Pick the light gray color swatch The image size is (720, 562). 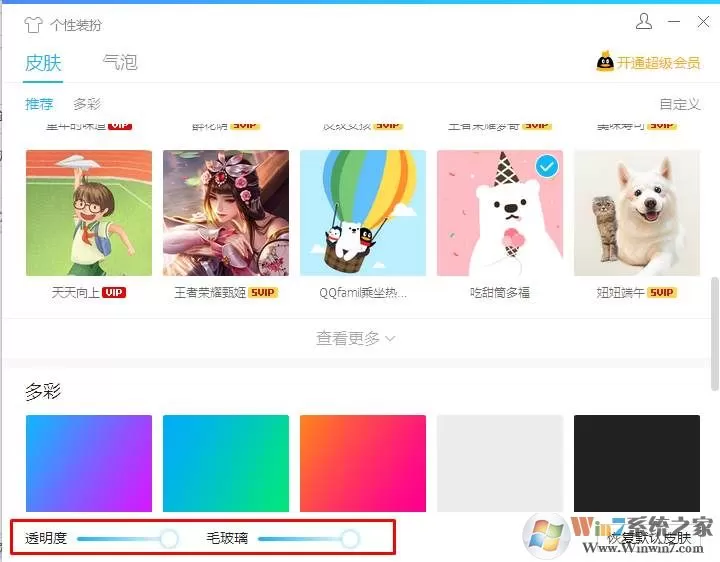(x=500, y=463)
